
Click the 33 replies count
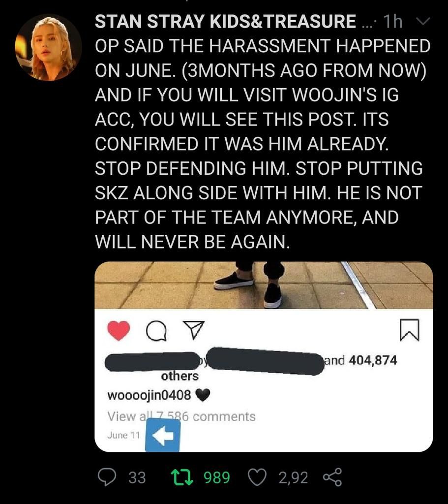[x=137, y=477]
